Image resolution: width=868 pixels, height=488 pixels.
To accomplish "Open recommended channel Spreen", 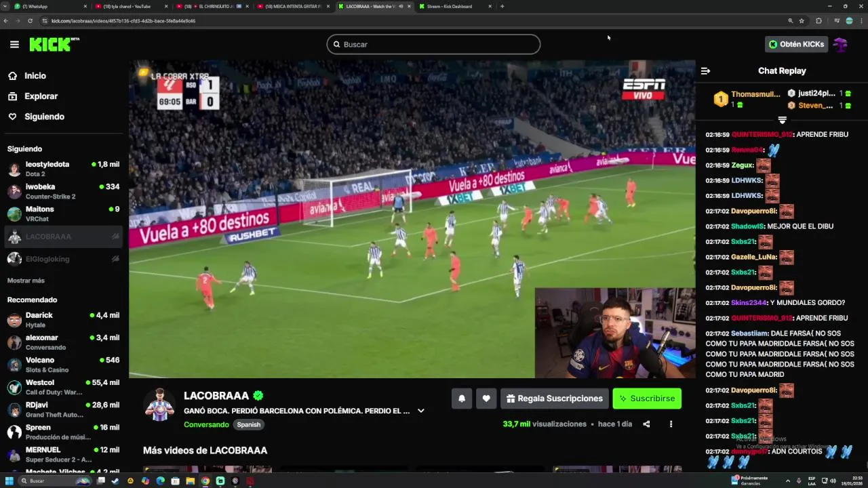I will (63, 432).
